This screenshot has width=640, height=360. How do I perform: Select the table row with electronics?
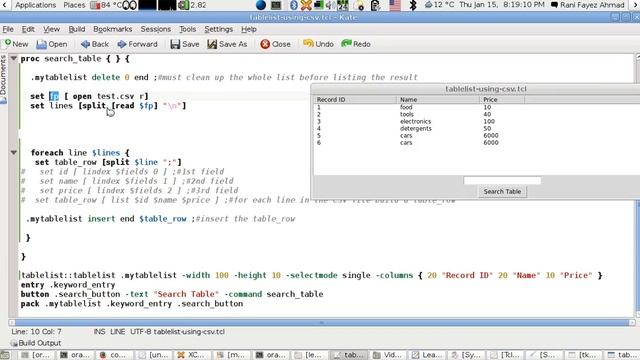tap(476, 121)
